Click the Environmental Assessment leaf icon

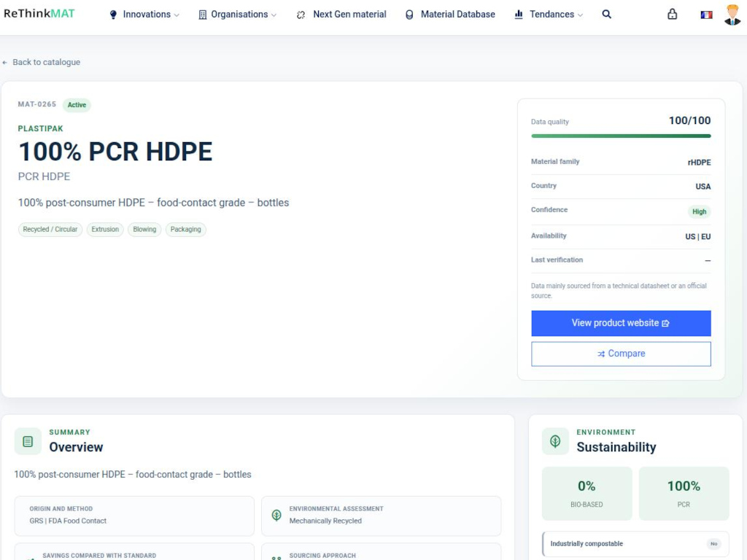click(276, 515)
